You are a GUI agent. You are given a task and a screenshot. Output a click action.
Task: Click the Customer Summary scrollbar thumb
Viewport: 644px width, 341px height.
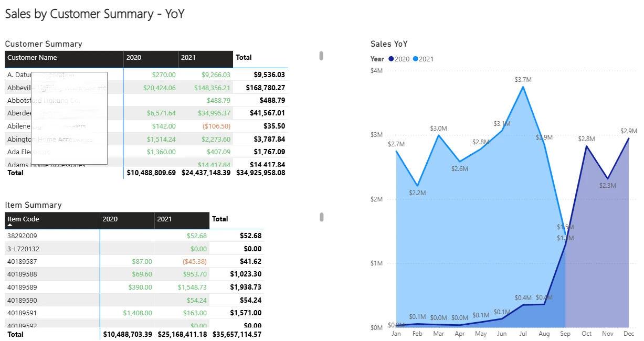click(322, 55)
